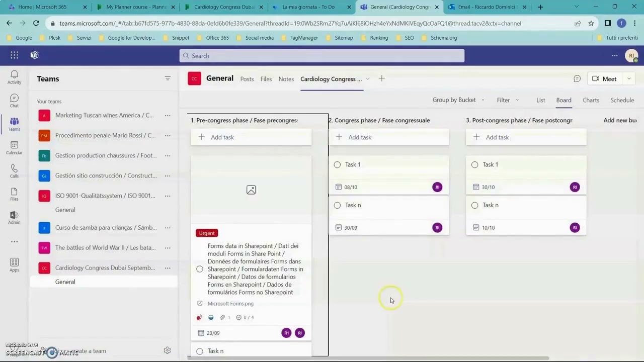Open the Files icon in sidebar
Screen dimensions: 644x362
14,194
